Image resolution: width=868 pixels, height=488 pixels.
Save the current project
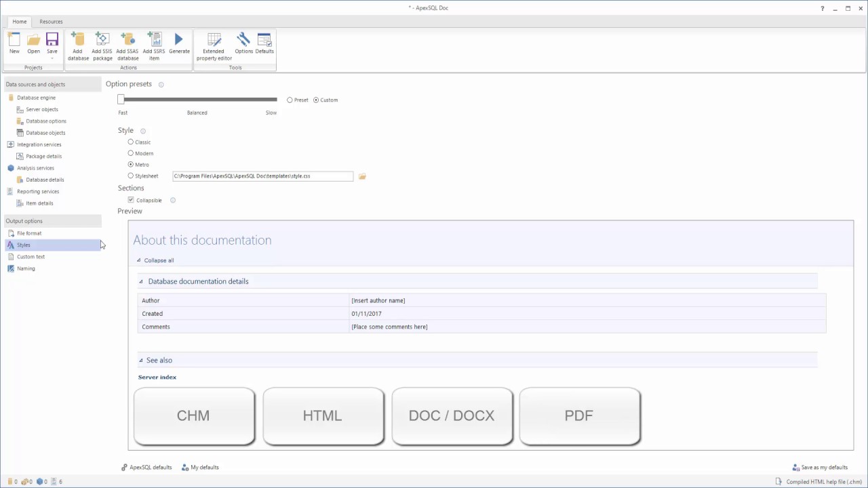click(x=52, y=42)
